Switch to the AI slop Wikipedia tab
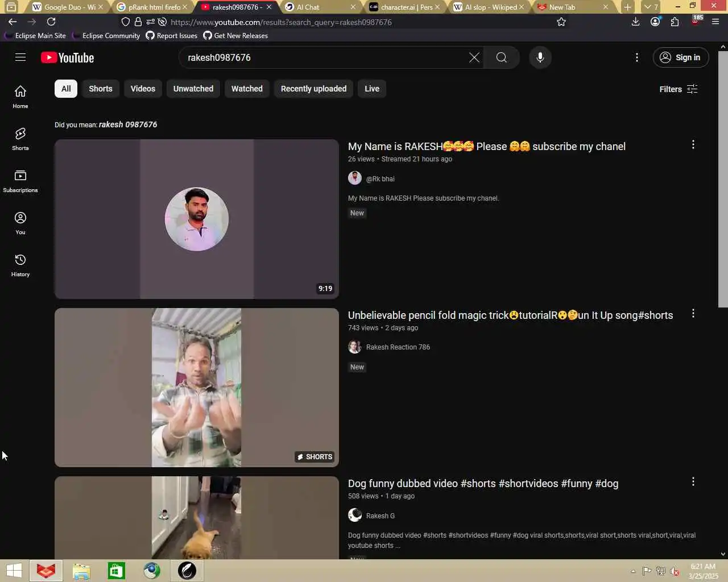Screen dimensions: 728x582 (x=488, y=7)
